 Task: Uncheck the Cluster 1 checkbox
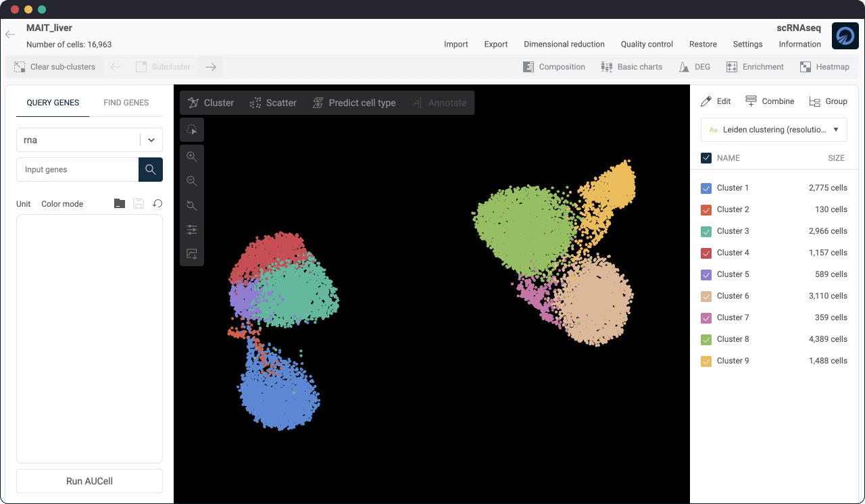pyautogui.click(x=706, y=188)
